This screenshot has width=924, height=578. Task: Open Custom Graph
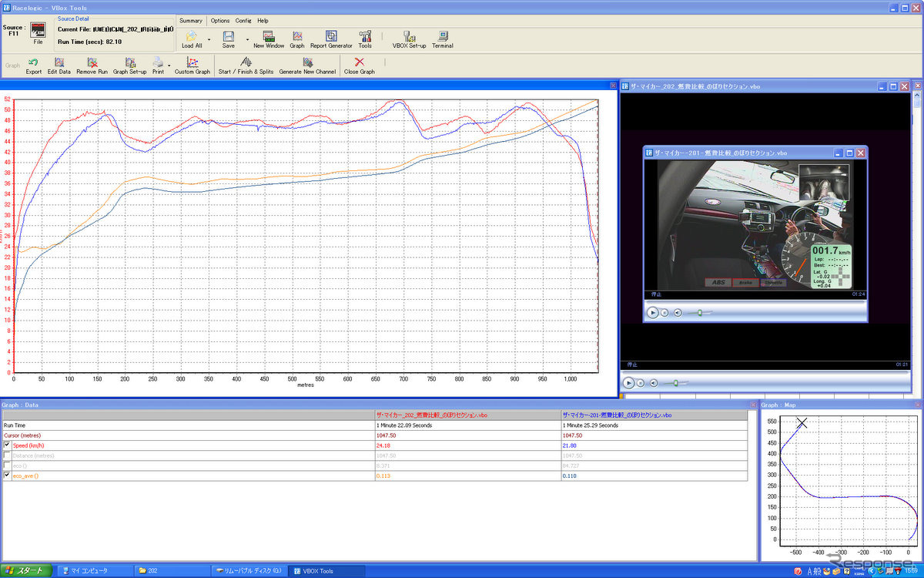tap(192, 66)
